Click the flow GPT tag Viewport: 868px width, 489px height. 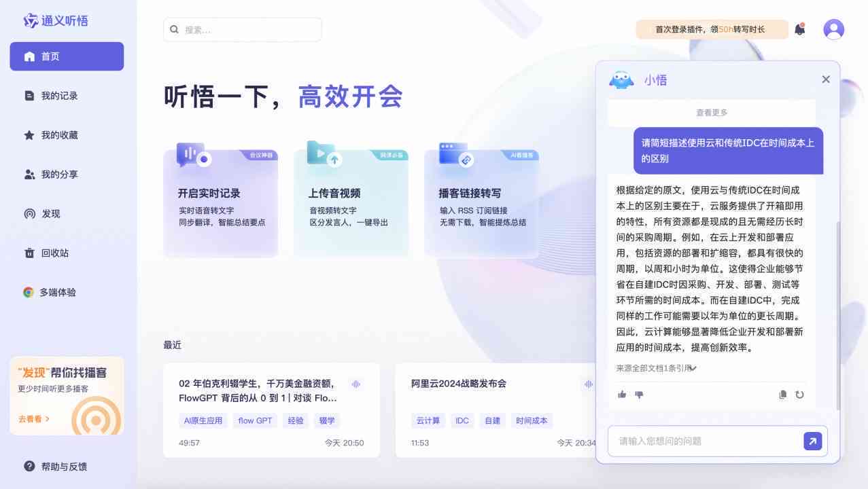(x=255, y=421)
